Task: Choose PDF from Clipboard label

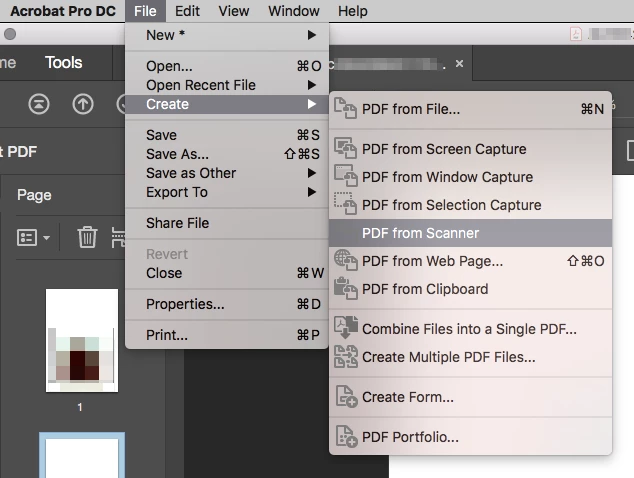Action: pyautogui.click(x=425, y=289)
